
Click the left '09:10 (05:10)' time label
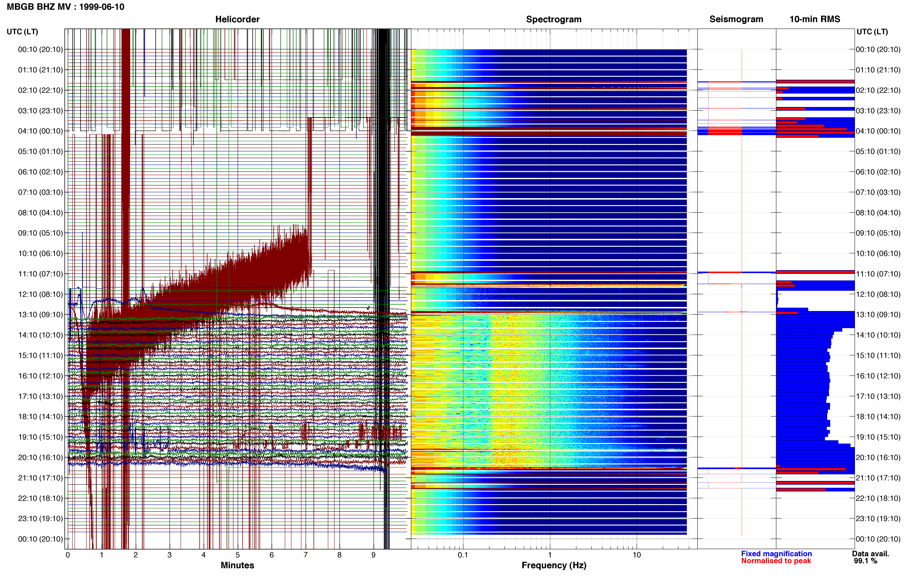pyautogui.click(x=41, y=233)
